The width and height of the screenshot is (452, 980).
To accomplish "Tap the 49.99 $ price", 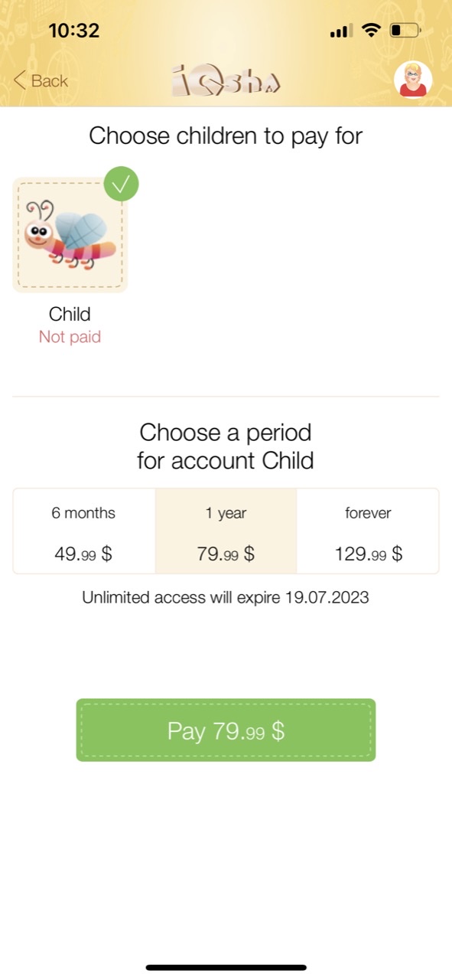I will pos(84,554).
